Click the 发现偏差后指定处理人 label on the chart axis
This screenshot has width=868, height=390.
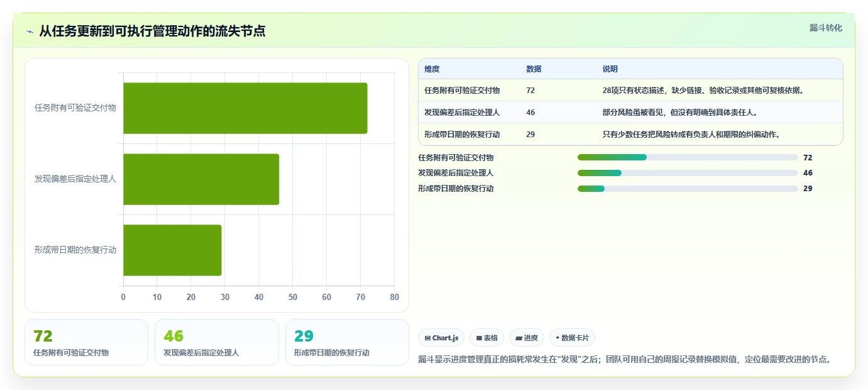point(75,179)
